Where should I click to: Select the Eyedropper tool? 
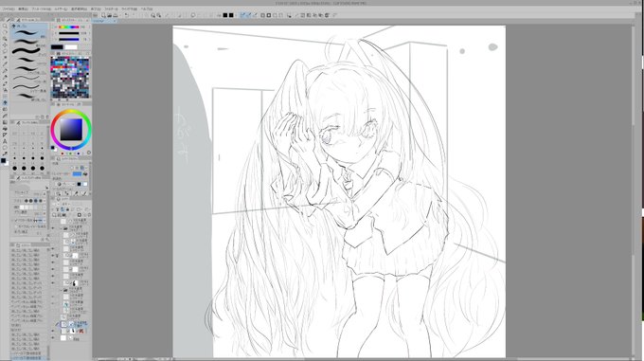point(5,64)
